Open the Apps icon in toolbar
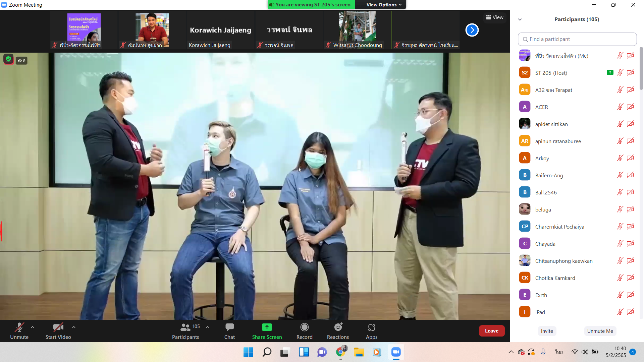644x362 pixels. click(x=371, y=327)
